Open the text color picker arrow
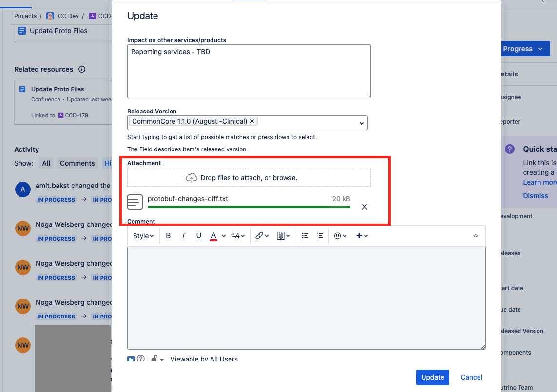The width and height of the screenshot is (557, 392). coord(224,236)
